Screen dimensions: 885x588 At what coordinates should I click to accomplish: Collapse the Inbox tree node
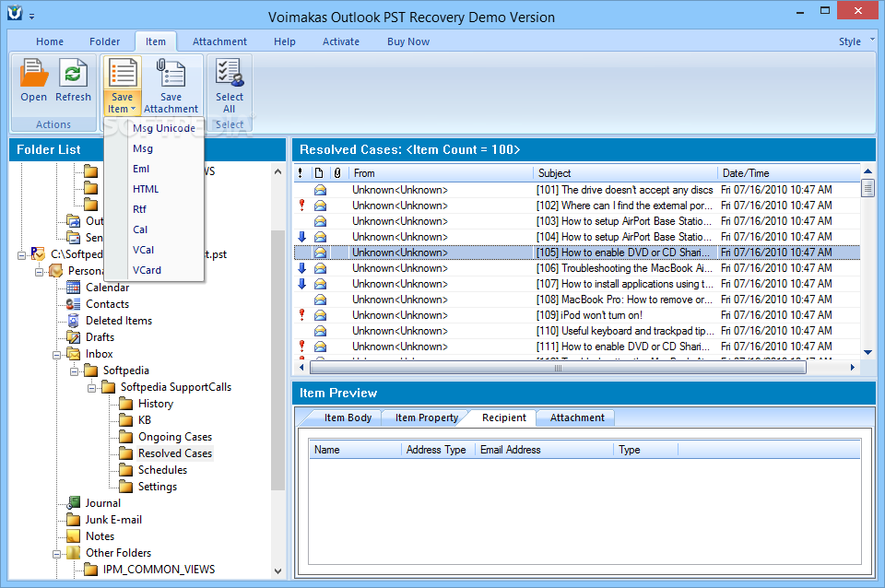click(56, 355)
